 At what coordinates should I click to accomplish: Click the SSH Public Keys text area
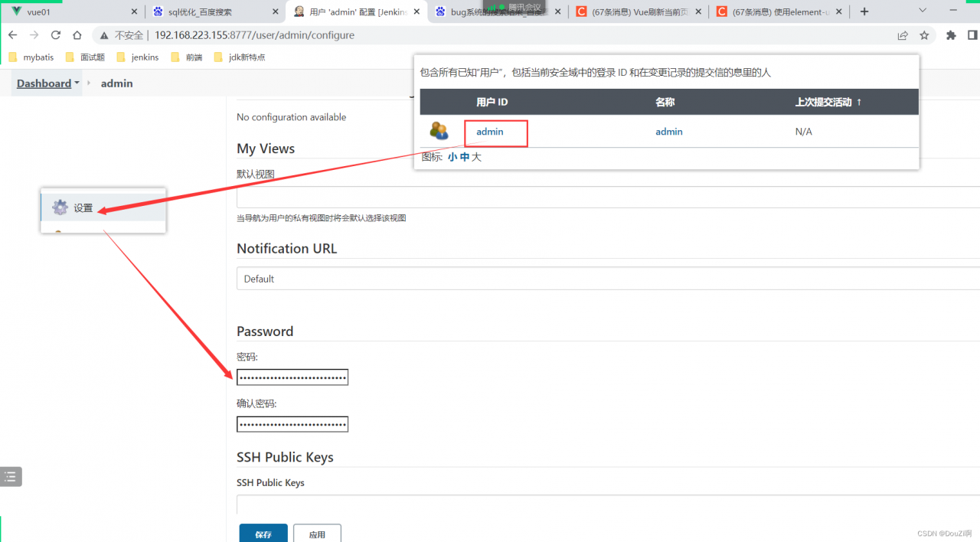pos(608,504)
